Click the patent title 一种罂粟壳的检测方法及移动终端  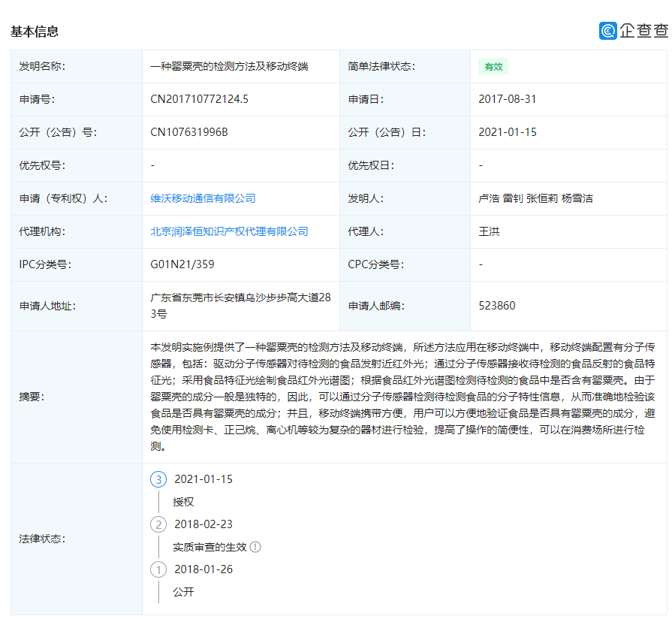point(229,66)
